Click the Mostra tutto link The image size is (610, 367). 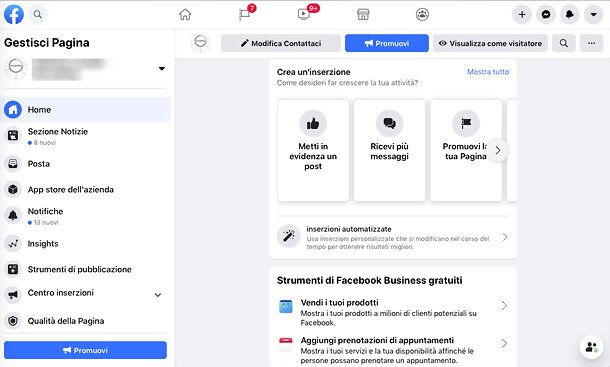pos(488,72)
